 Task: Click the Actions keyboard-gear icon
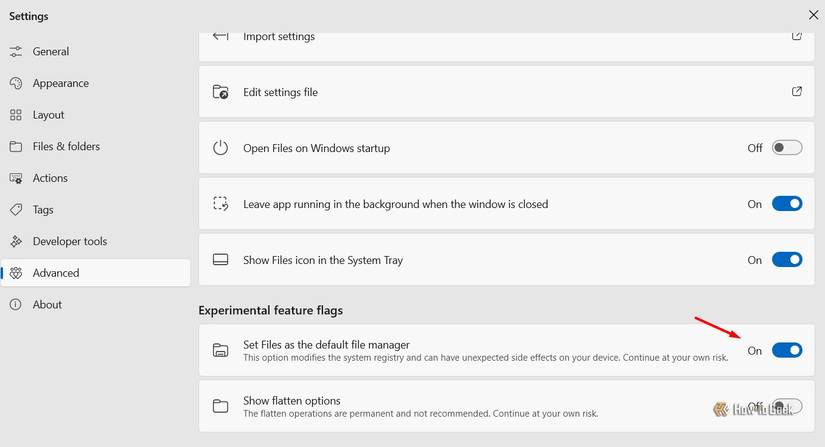point(16,178)
